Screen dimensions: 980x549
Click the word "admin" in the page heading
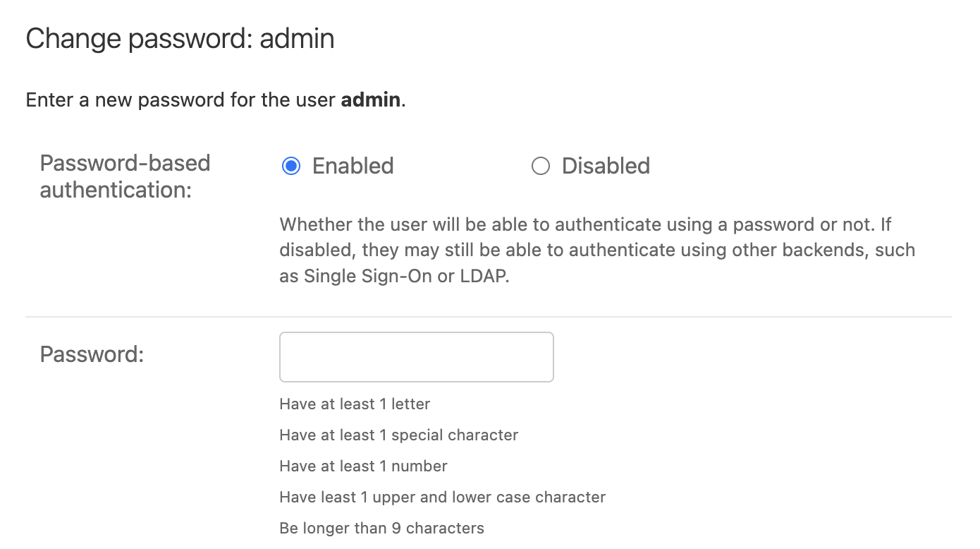pyautogui.click(x=297, y=38)
